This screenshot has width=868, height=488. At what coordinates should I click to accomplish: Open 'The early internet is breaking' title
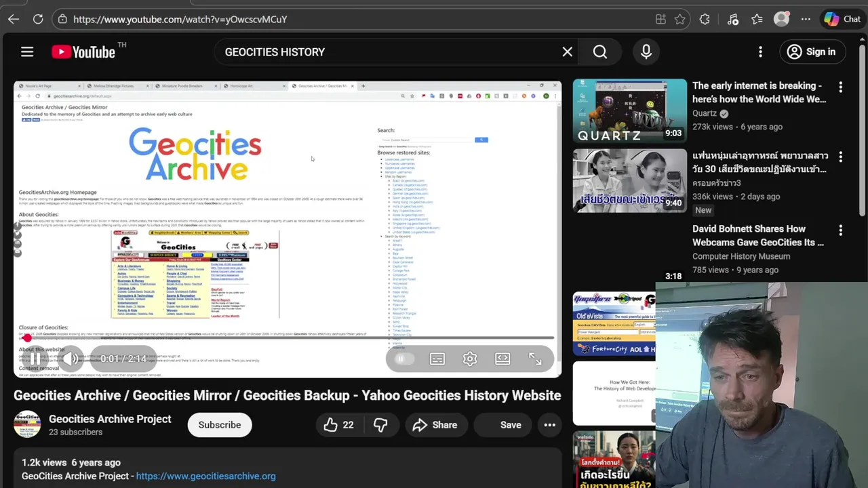click(759, 92)
